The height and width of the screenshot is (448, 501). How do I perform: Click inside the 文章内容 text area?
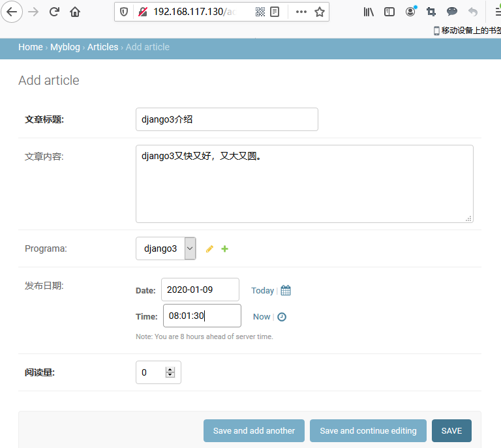tap(305, 184)
